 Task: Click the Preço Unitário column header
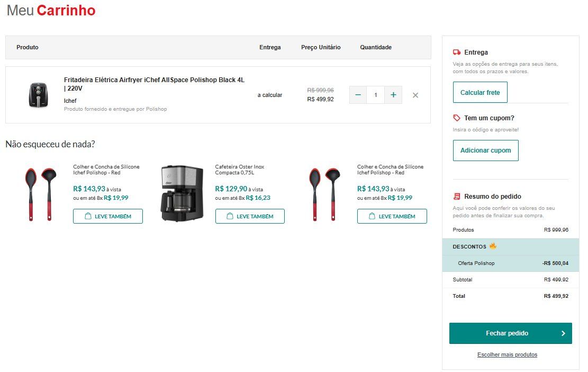coord(321,47)
